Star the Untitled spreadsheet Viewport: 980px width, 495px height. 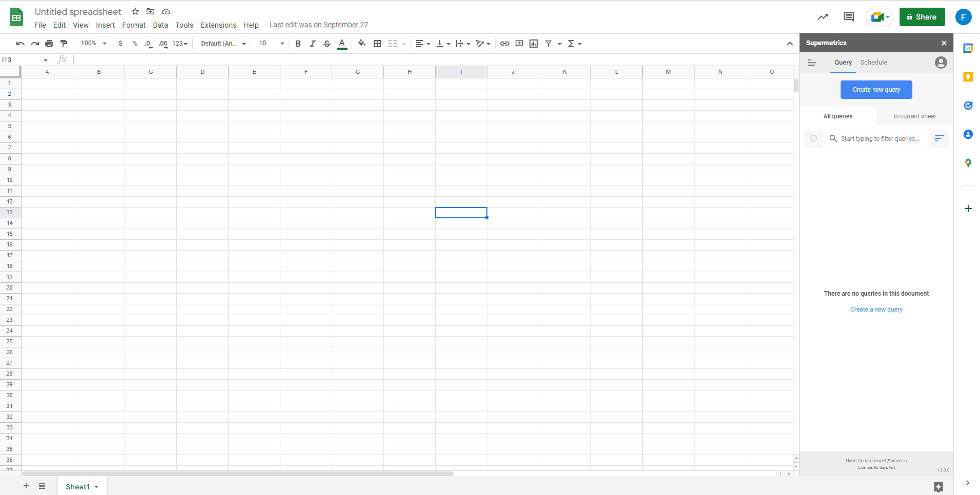[x=135, y=11]
